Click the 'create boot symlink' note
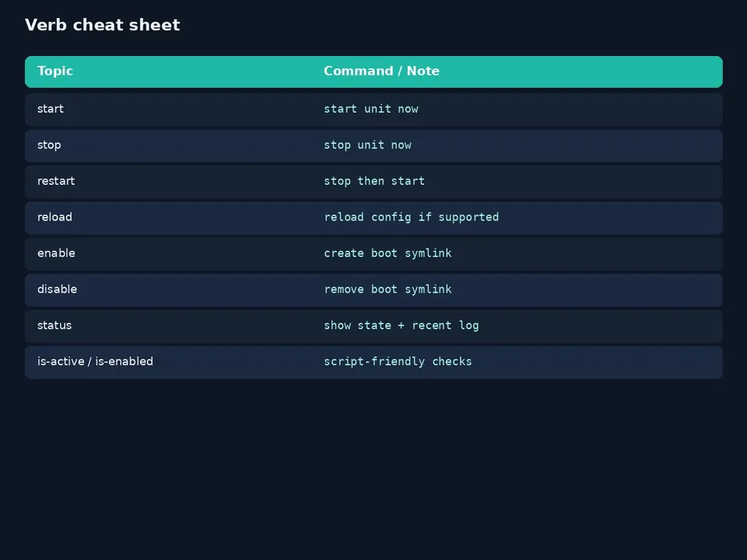 tap(388, 254)
